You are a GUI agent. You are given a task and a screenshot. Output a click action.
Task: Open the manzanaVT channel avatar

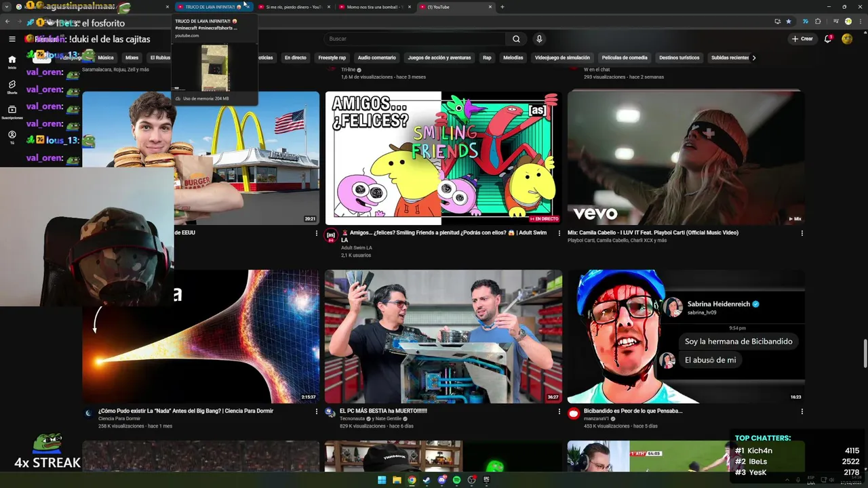574,413
